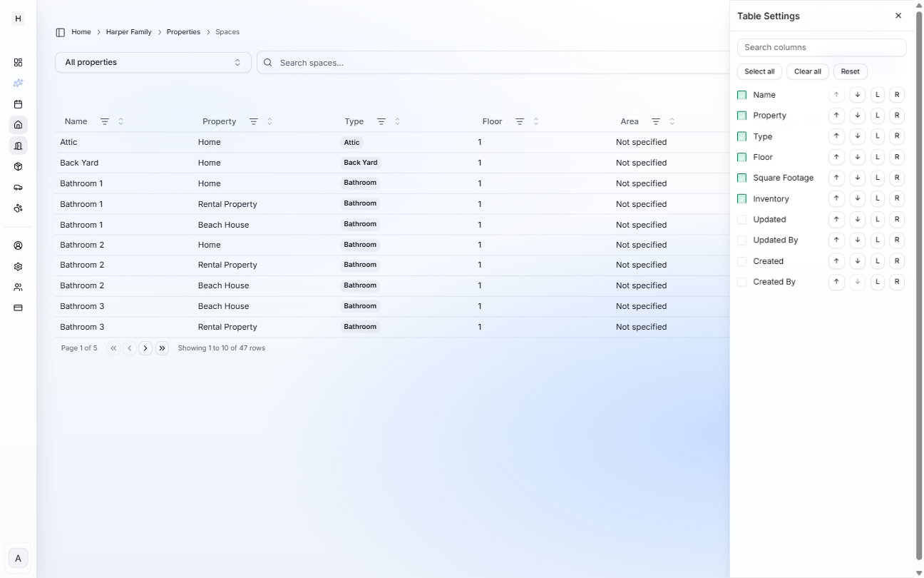Screen dimensions: 924x578
Task: Click the Clear all button
Action: coord(807,71)
